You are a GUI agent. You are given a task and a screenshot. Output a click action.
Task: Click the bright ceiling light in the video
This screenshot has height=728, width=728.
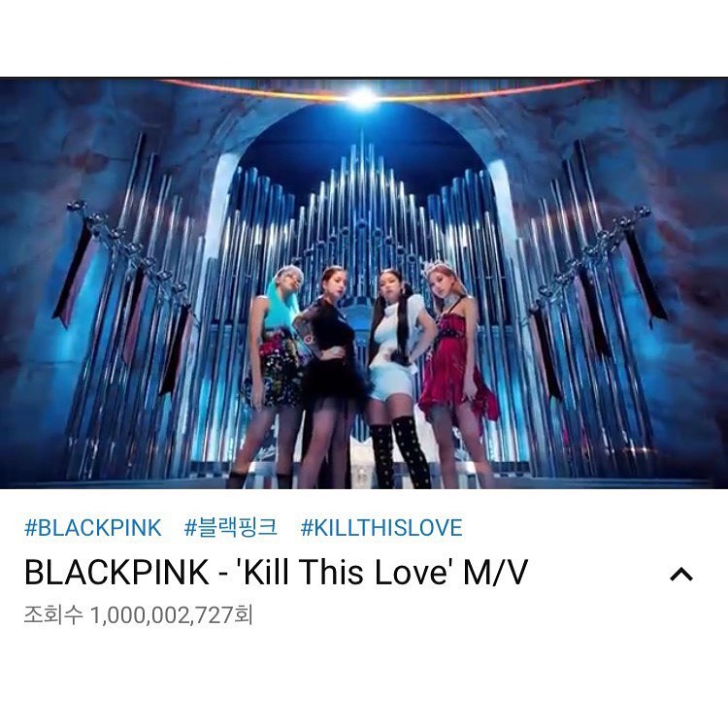pyautogui.click(x=363, y=97)
